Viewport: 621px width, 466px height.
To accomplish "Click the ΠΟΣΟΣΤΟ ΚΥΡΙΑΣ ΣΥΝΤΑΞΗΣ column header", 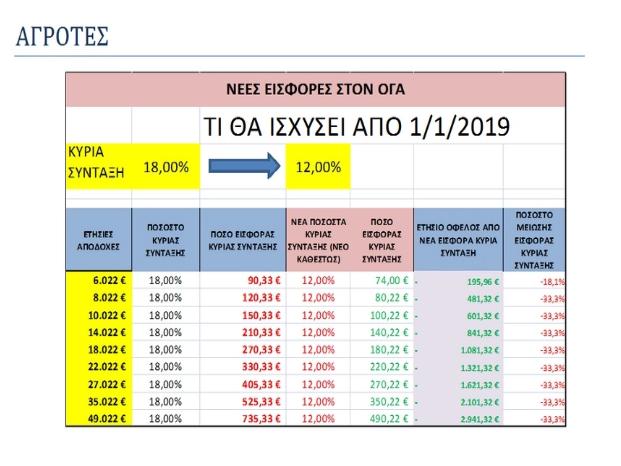I will tap(165, 239).
